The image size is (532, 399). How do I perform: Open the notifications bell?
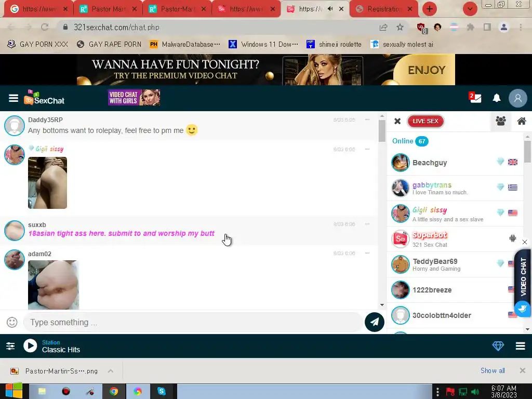496,98
